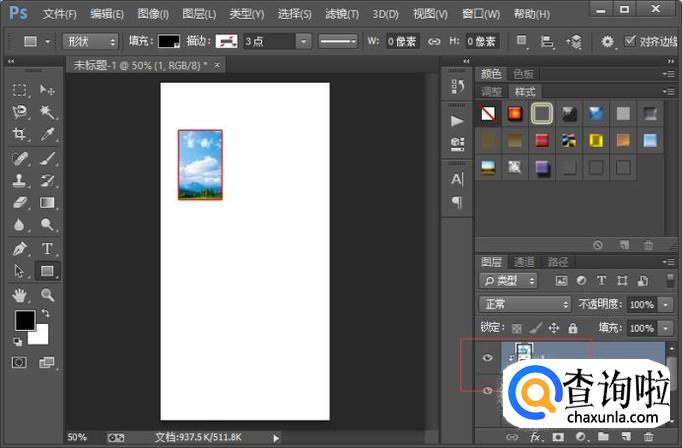Toggle width-height link in options bar
682x448 pixels.
[433, 42]
